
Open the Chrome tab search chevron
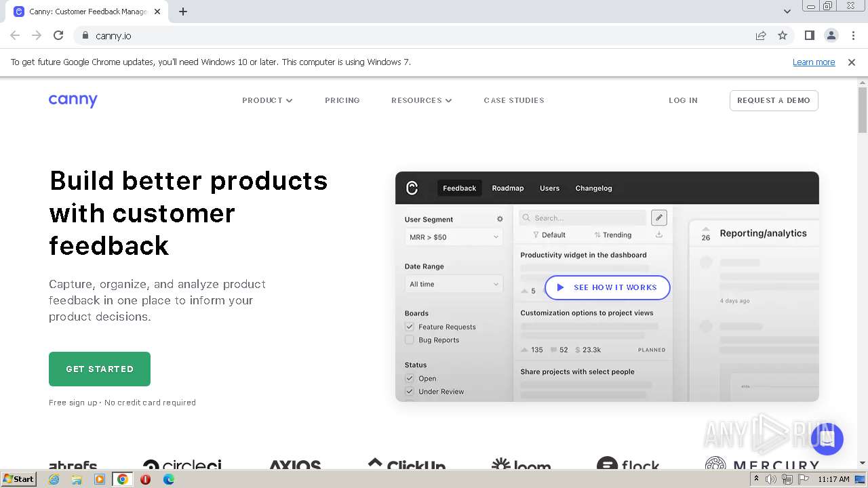tap(787, 11)
